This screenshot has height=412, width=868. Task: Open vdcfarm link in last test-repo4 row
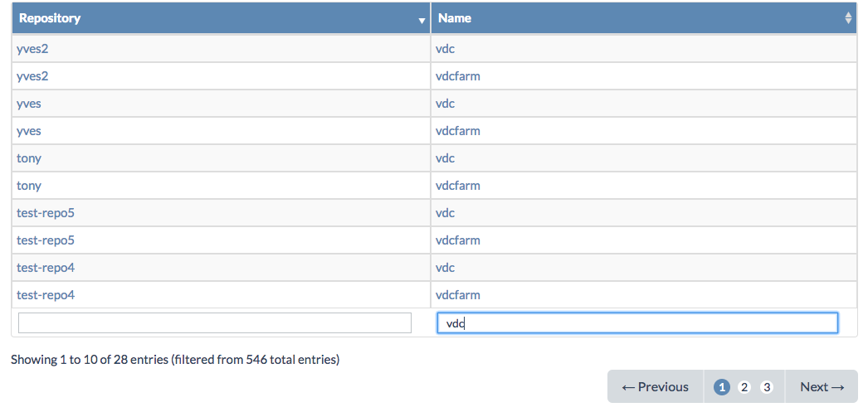coord(457,295)
